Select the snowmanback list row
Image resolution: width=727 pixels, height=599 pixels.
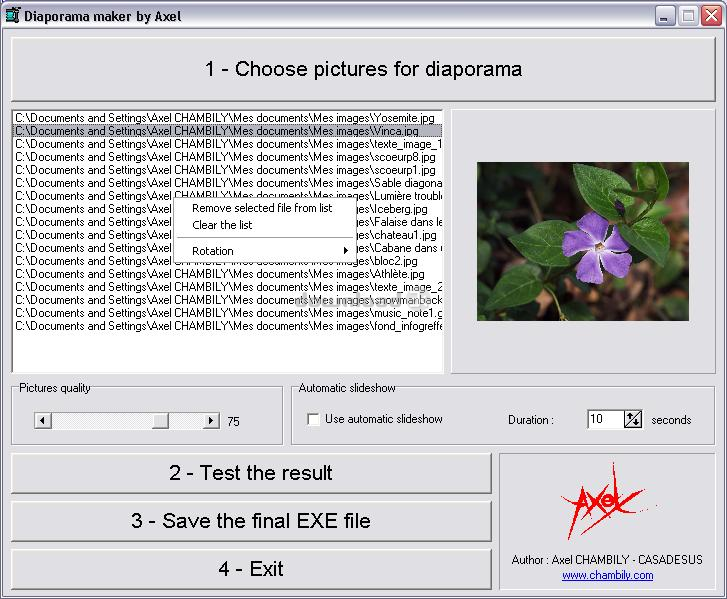coord(227,300)
